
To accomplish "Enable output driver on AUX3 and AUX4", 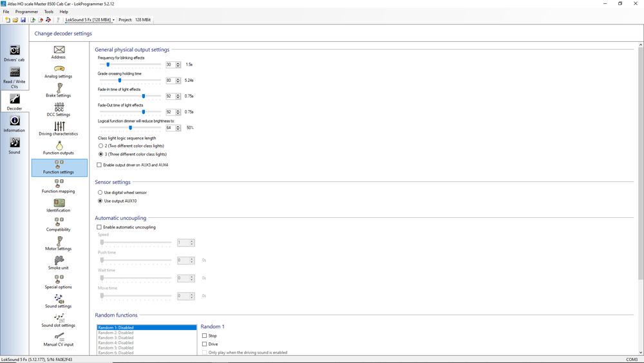I will pos(99,165).
